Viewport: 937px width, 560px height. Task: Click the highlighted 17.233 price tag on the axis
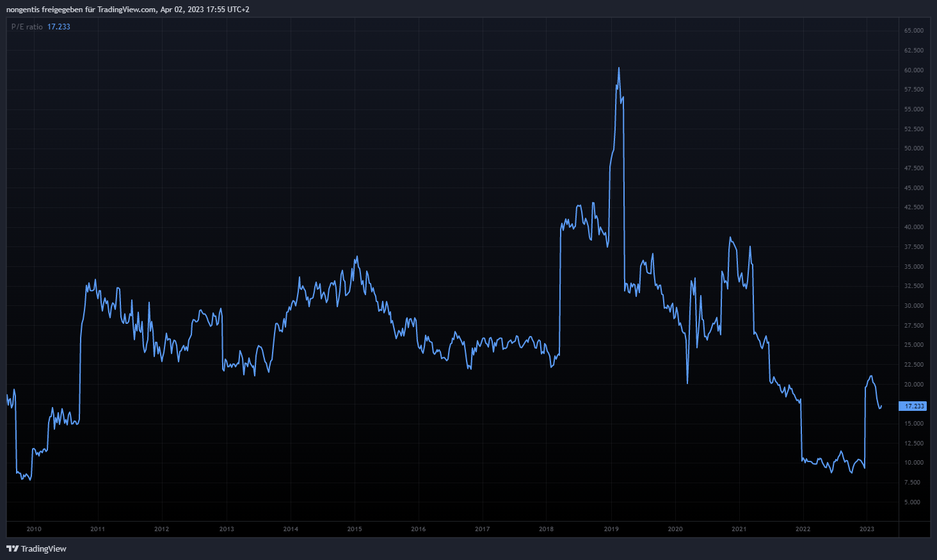tap(913, 406)
